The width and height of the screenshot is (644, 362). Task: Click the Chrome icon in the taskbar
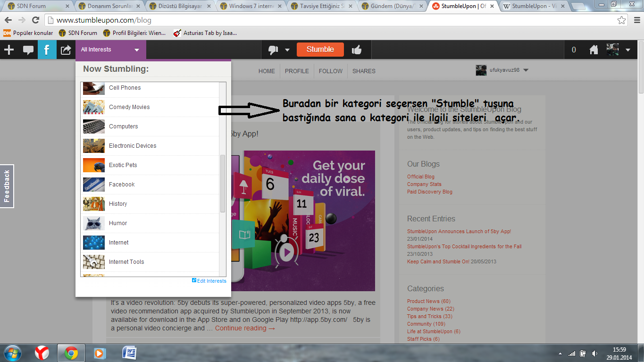point(71,353)
